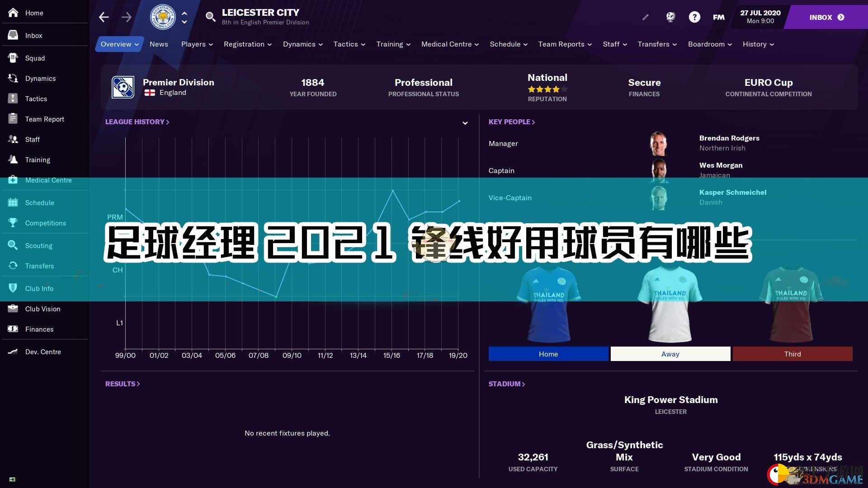Expand the Boardroom dropdown menu

(710, 44)
